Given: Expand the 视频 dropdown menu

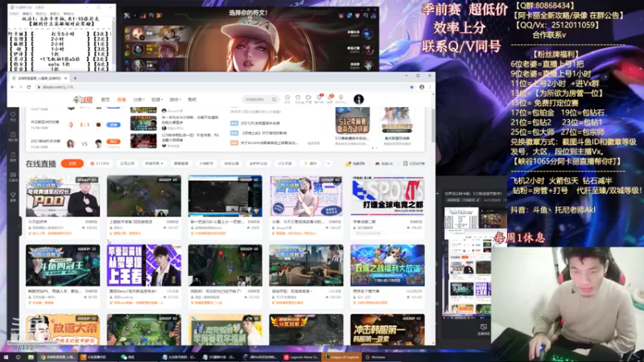Looking at the screenshot, I should [157, 99].
